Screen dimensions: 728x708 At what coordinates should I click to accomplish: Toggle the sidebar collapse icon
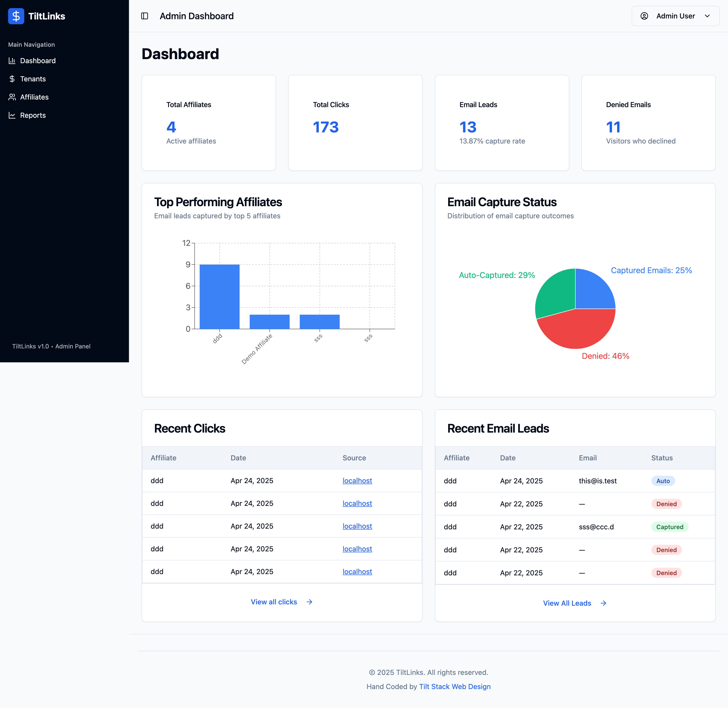(144, 16)
